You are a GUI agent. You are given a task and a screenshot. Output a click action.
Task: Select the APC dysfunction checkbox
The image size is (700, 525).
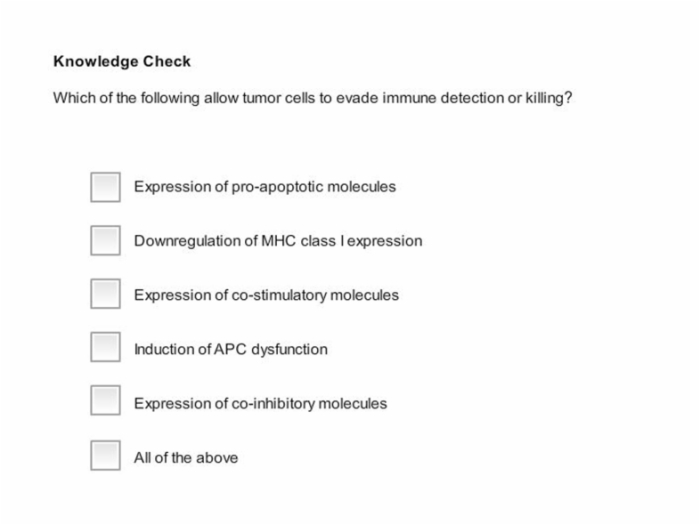(105, 347)
